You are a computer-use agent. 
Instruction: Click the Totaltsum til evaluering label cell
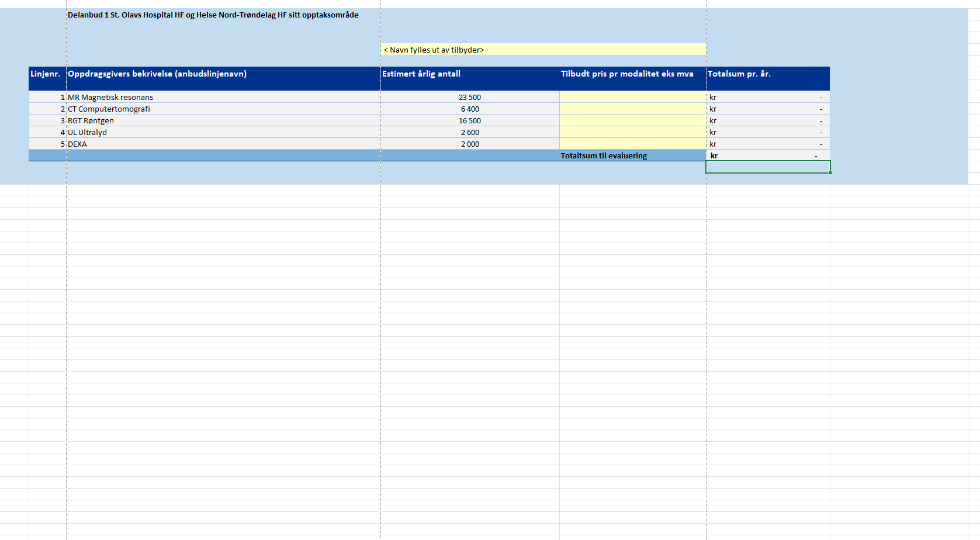point(632,155)
